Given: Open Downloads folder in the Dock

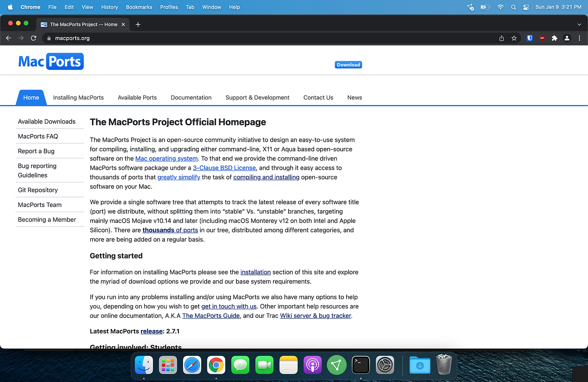Looking at the screenshot, I should [420, 365].
